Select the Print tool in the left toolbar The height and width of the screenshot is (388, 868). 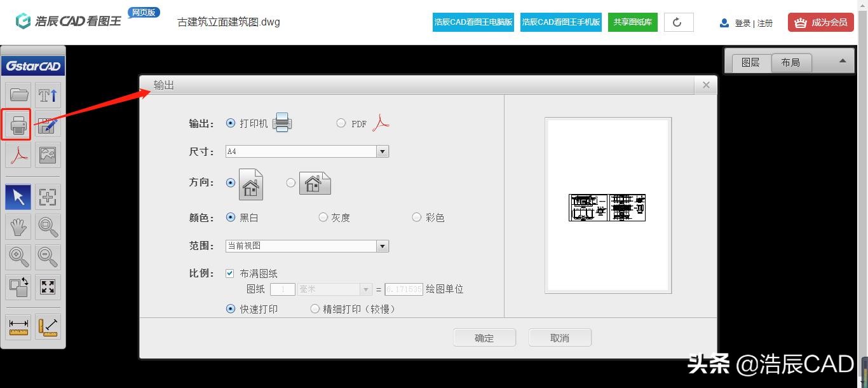pyautogui.click(x=17, y=125)
